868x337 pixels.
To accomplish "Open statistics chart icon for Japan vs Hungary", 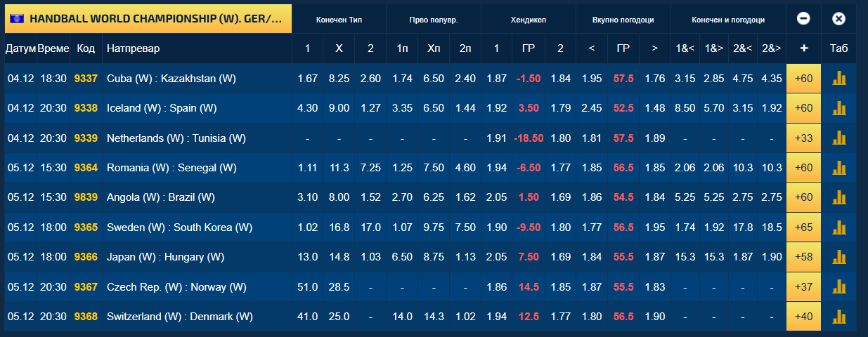I will point(838,257).
